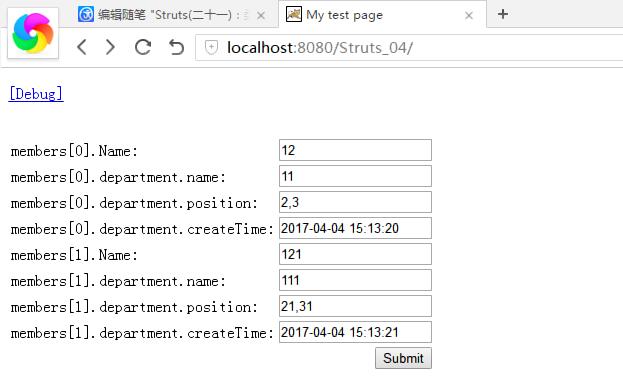The height and width of the screenshot is (376, 623).
Task: Click the shield security icon in address bar
Action: click(x=211, y=48)
